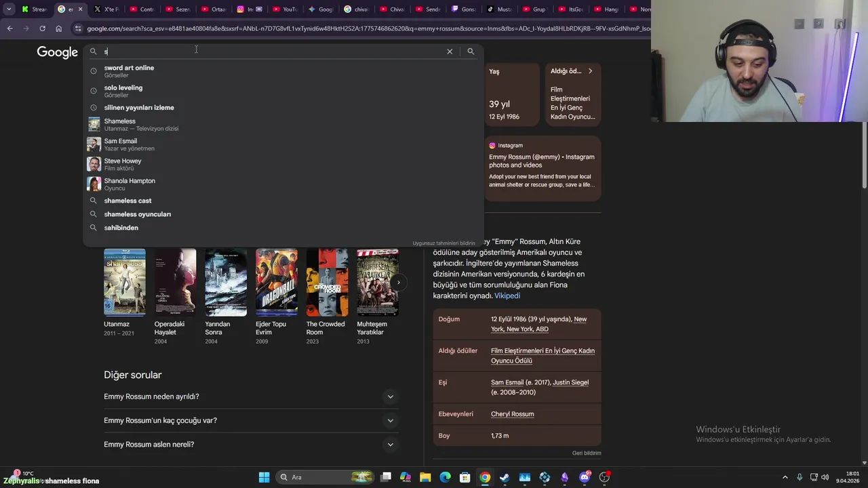This screenshot has width=868, height=488.
Task: Open Steam from taskbar
Action: 505,477
